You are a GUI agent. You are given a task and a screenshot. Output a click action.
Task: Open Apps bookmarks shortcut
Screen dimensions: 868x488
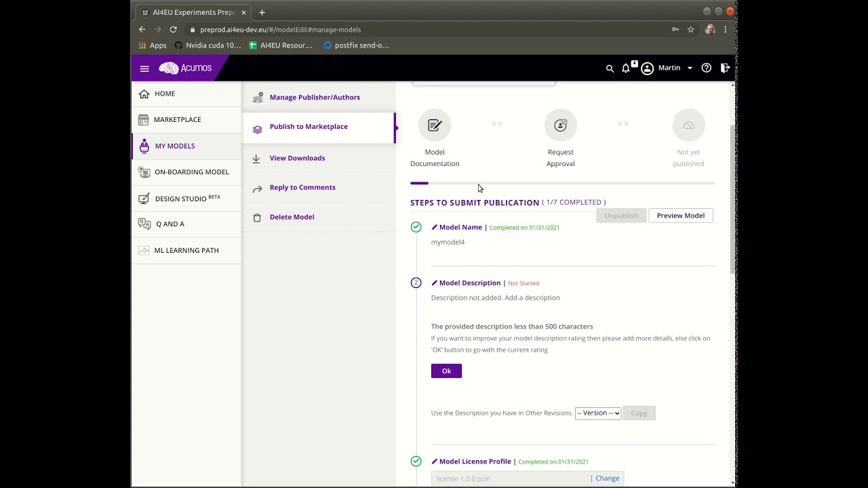152,45
